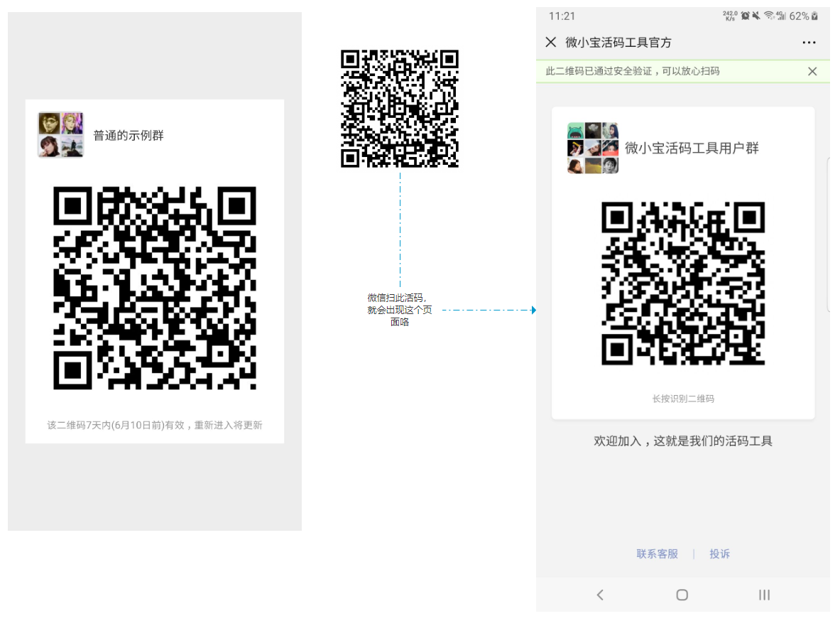
Task: Click the QR code in the 微小宝活码工具用户群 card
Action: tap(683, 283)
